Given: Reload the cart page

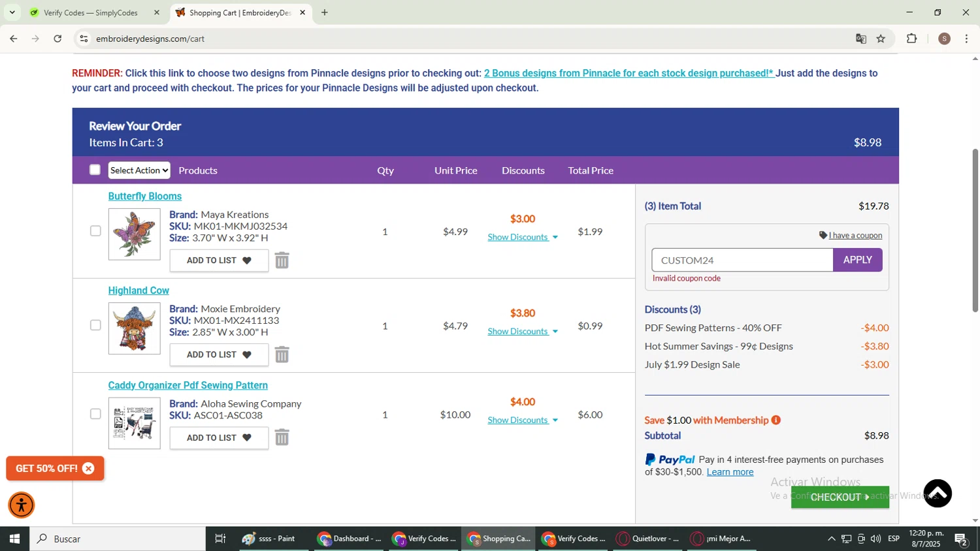Looking at the screenshot, I should pyautogui.click(x=57, y=39).
